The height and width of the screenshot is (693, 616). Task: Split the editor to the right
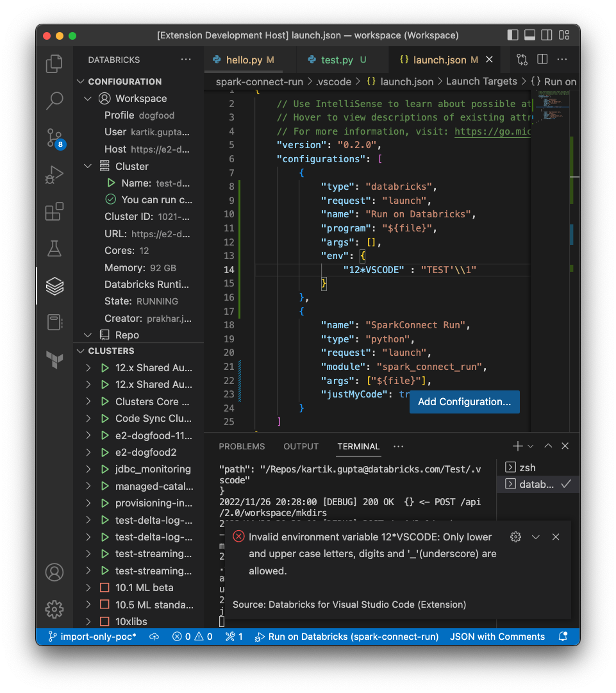point(542,59)
